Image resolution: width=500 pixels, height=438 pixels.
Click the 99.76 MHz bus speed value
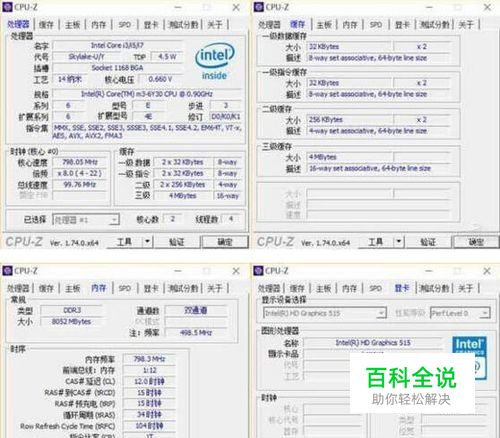[x=80, y=184]
